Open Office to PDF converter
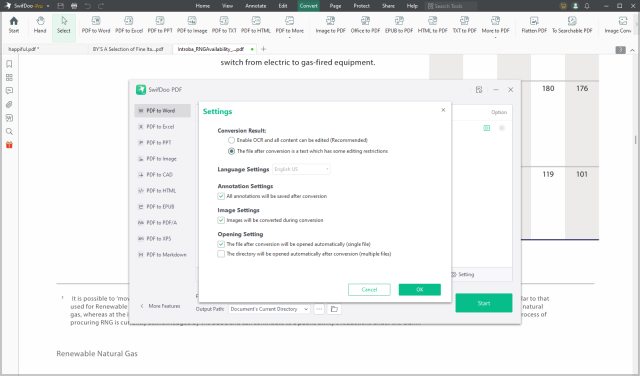The height and width of the screenshot is (376, 640). 365,25
